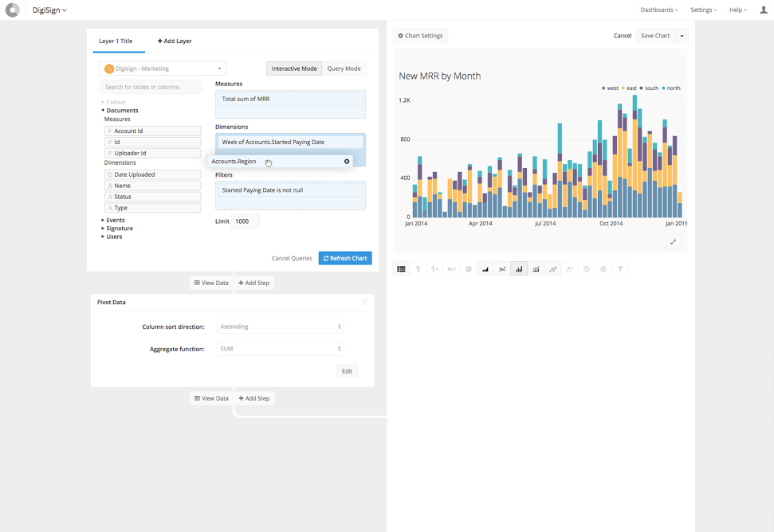Select the bar chart type icon
This screenshot has width=774, height=532.
click(519, 268)
